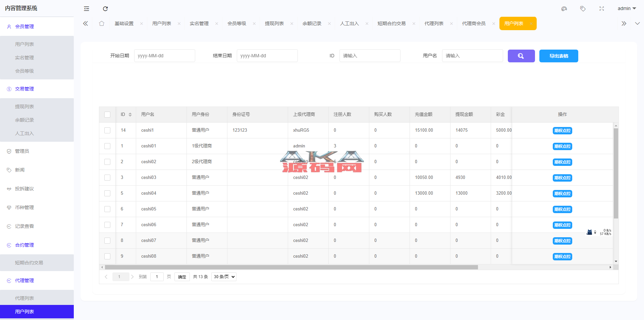This screenshot has height=320, width=644.
Task: Open the admin user dropdown
Action: 627,8
